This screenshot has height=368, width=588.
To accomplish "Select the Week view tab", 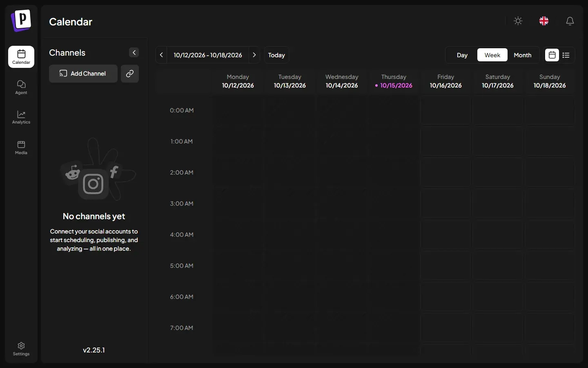I will 492,55.
